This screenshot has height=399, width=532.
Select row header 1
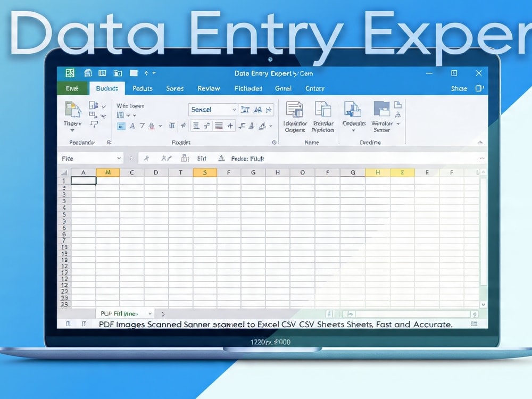pyautogui.click(x=64, y=181)
